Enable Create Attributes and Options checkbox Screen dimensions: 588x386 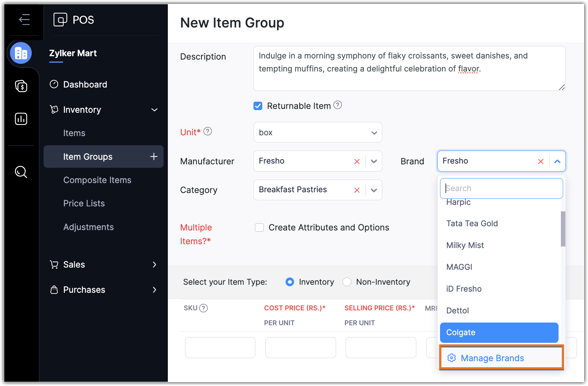[x=260, y=228]
